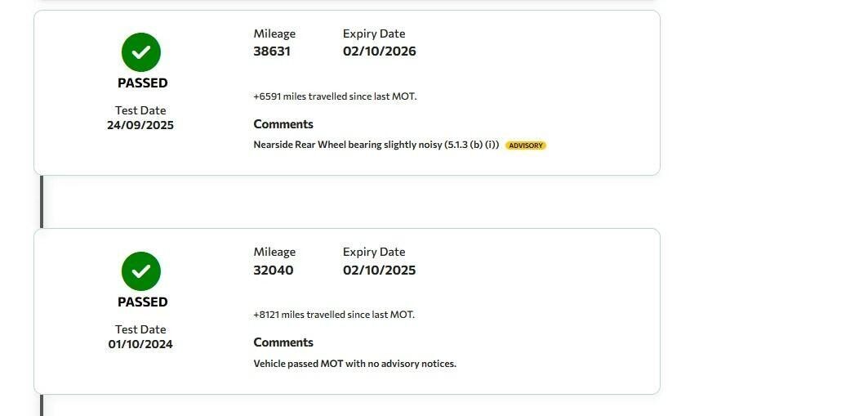
Task: Select expiry date 02/10/2026
Action: pyautogui.click(x=379, y=51)
